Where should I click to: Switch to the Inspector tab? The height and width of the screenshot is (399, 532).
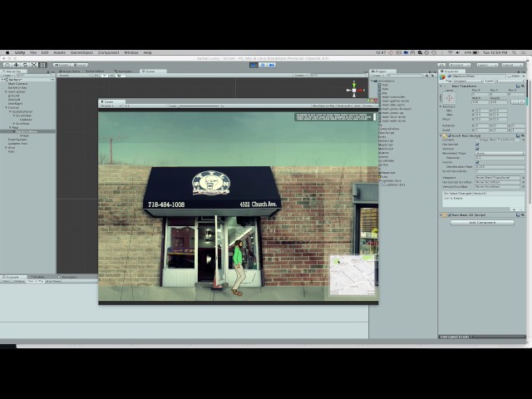coord(451,71)
